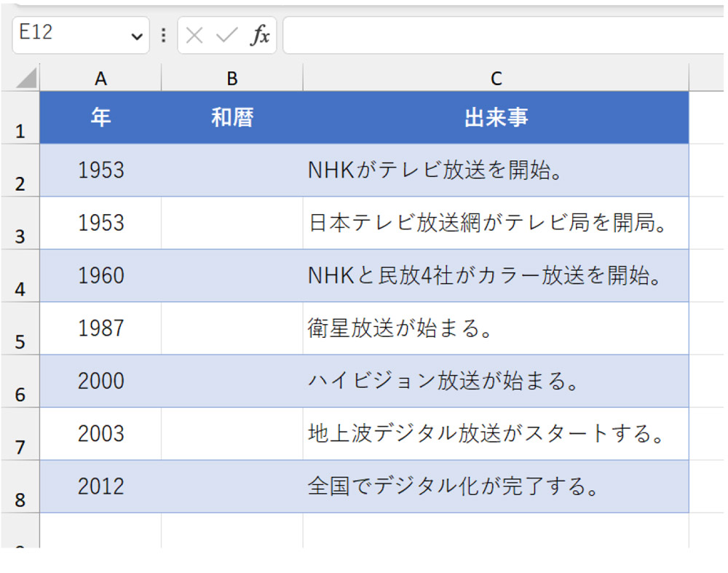The height and width of the screenshot is (573, 728).
Task: Open Insert Function fx button
Action: (x=260, y=35)
